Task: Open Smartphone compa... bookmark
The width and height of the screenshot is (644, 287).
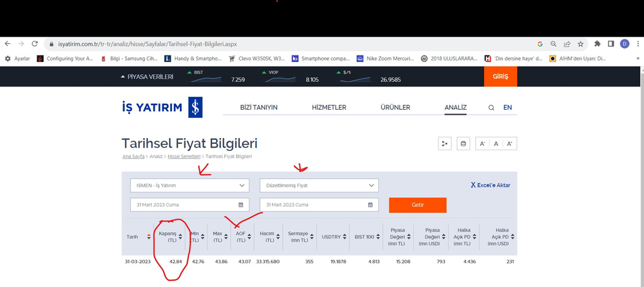Action: point(321,59)
